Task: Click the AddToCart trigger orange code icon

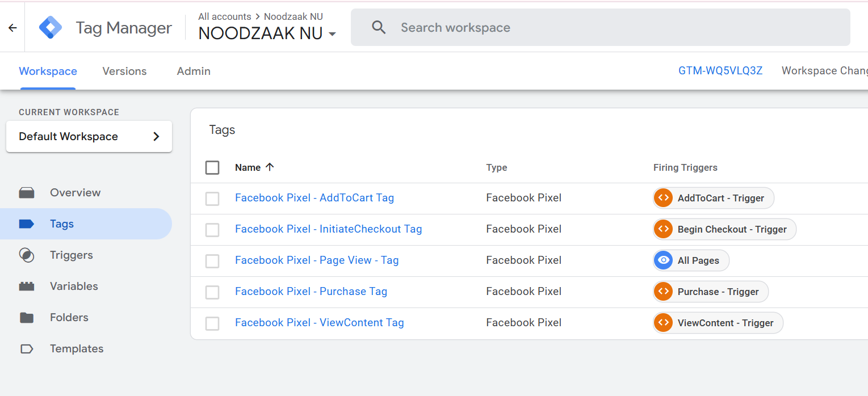Action: tap(663, 198)
